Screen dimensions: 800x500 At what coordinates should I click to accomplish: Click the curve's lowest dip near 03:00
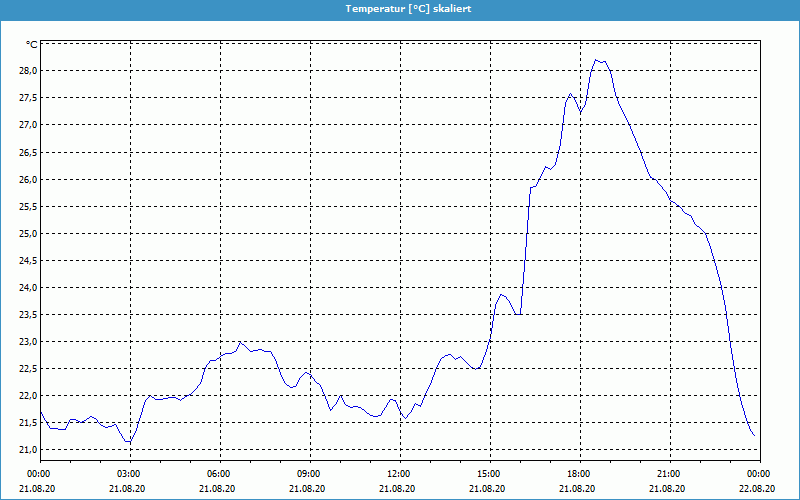click(128, 442)
